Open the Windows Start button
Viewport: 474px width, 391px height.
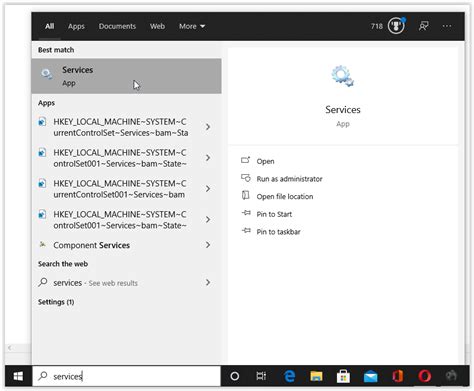(18, 376)
